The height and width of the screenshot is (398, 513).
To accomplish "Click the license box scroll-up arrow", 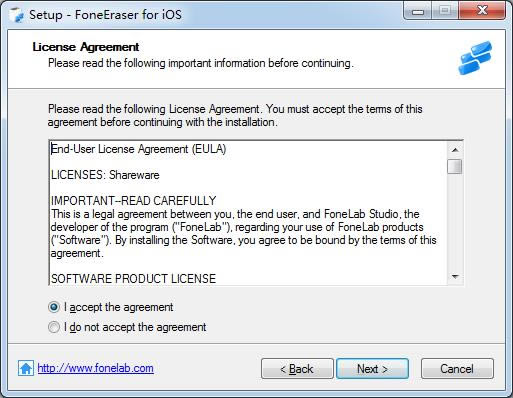I will pos(455,150).
